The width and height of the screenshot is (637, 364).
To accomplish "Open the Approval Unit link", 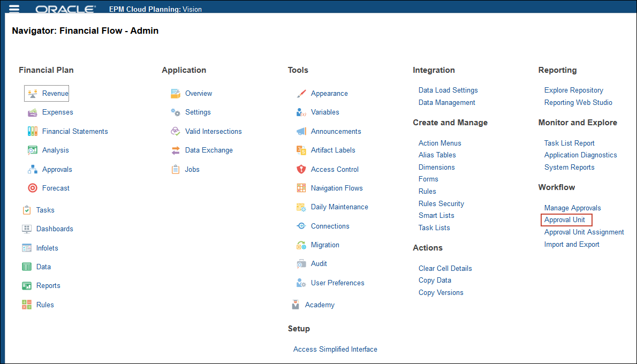I will [x=565, y=220].
